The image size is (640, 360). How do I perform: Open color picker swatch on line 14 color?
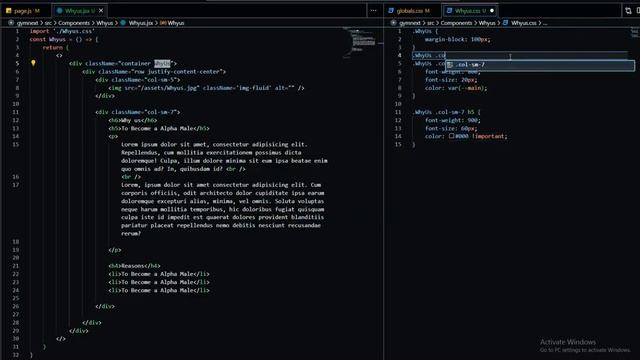click(451, 136)
